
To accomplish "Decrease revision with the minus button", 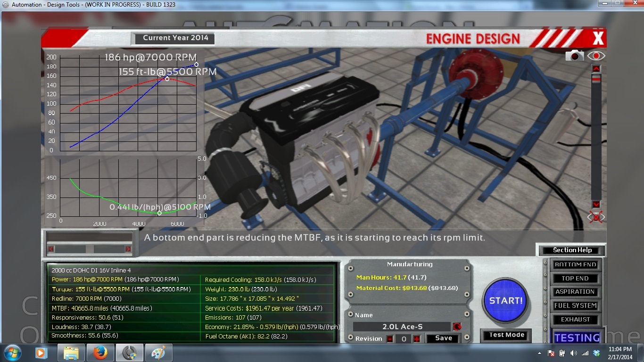I will (x=390, y=338).
